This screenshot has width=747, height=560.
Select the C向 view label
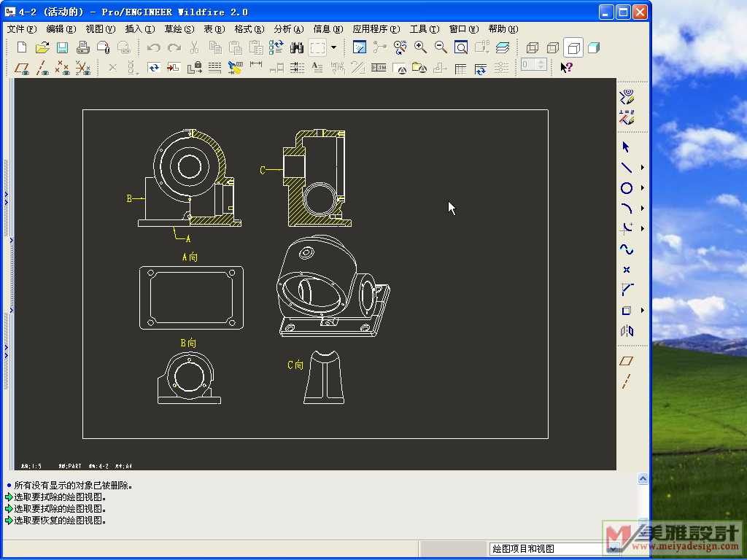(295, 365)
